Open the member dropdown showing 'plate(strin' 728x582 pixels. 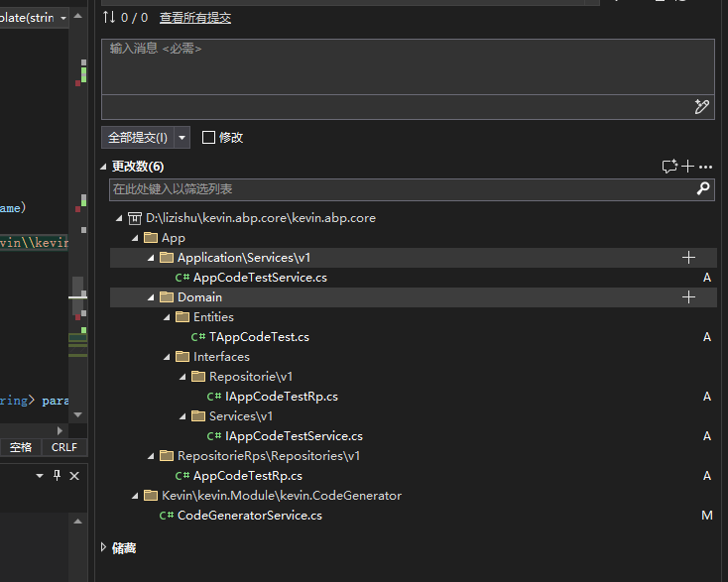[63, 18]
